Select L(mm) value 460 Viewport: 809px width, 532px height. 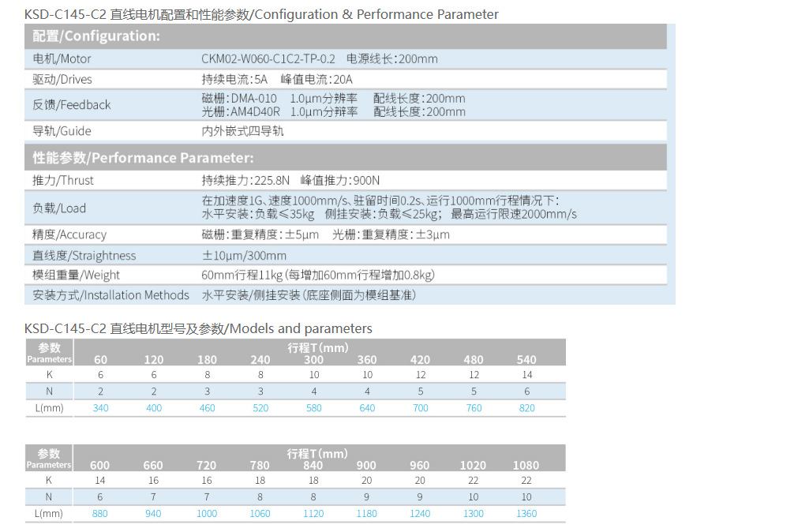208,408
